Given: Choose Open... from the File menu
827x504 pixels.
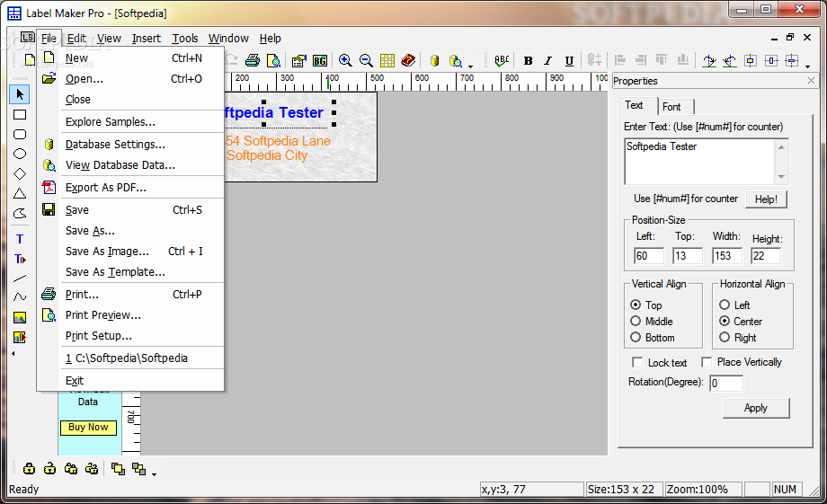Looking at the screenshot, I should (x=131, y=78).
